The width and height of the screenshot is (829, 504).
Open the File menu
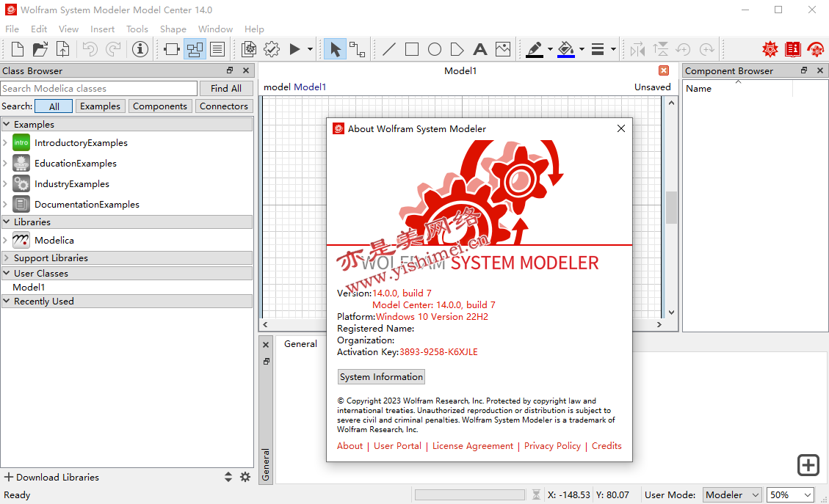tap(12, 29)
